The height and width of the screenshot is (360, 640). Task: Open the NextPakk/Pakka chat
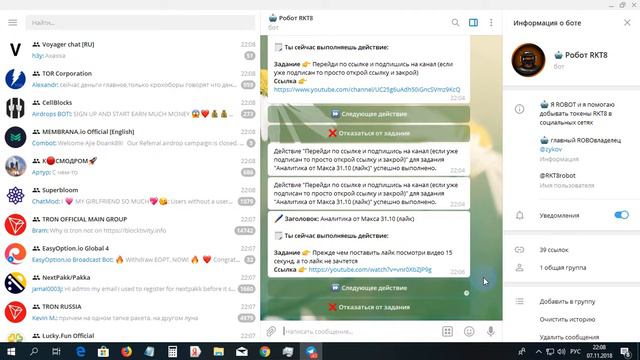[130, 283]
